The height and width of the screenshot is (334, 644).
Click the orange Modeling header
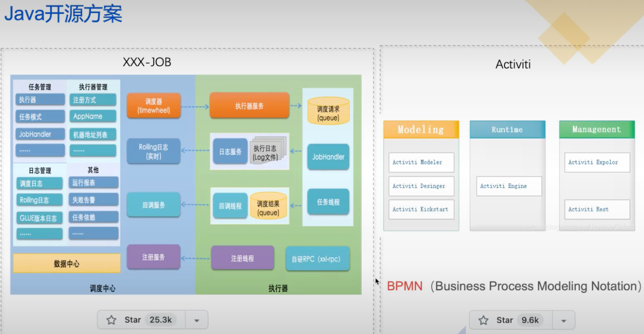tap(421, 130)
